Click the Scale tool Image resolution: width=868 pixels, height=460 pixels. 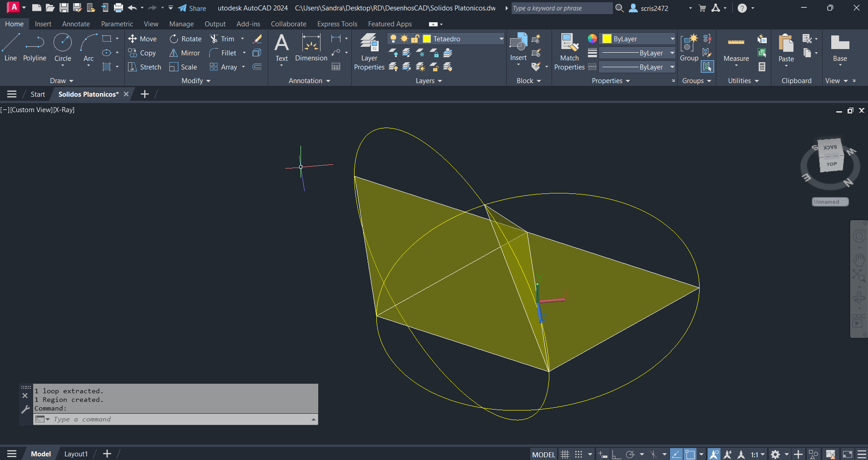(x=183, y=67)
